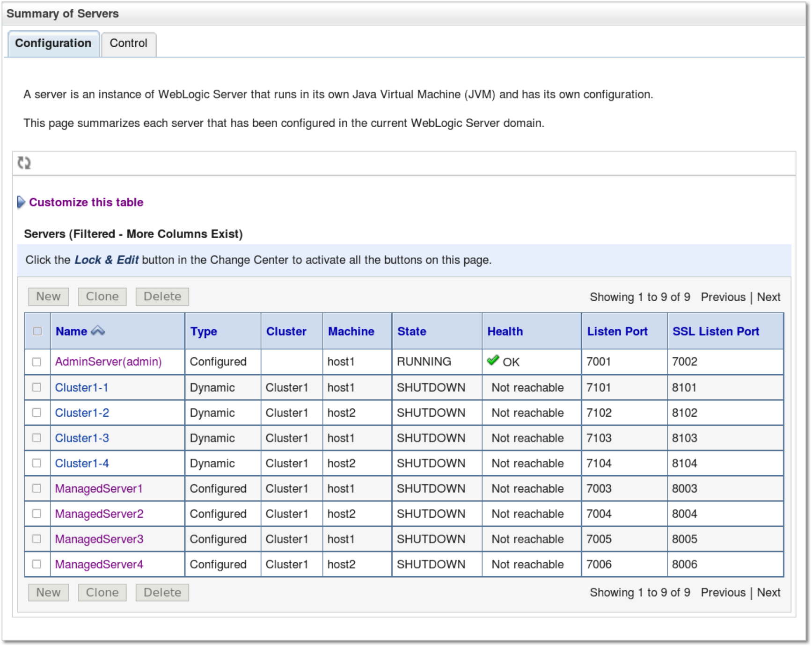Image resolution: width=812 pixels, height=646 pixels.
Task: Sort by the Type column header
Action: (x=204, y=332)
